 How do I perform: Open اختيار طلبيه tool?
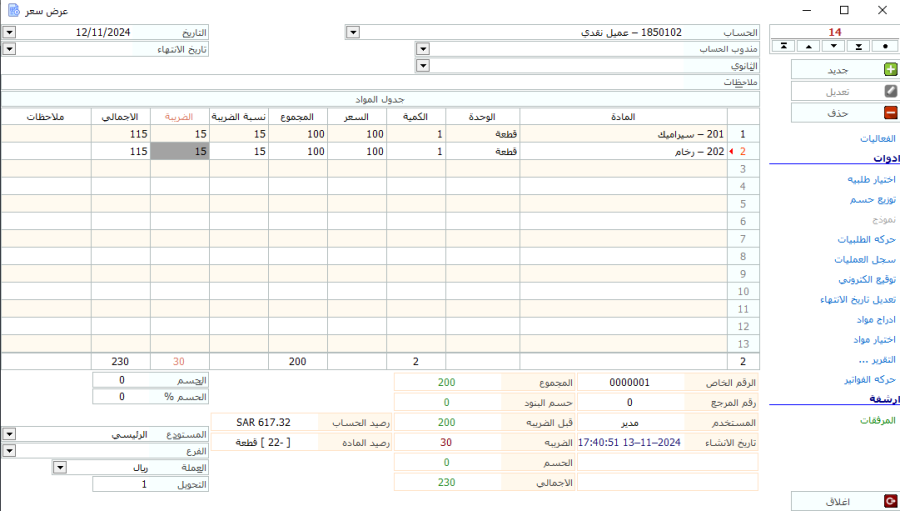(871, 180)
